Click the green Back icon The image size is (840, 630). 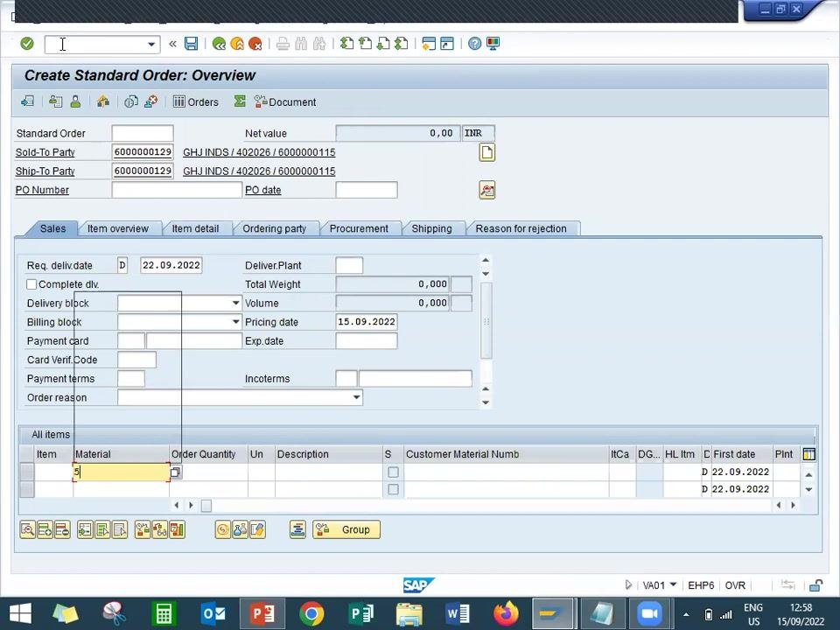(219, 44)
